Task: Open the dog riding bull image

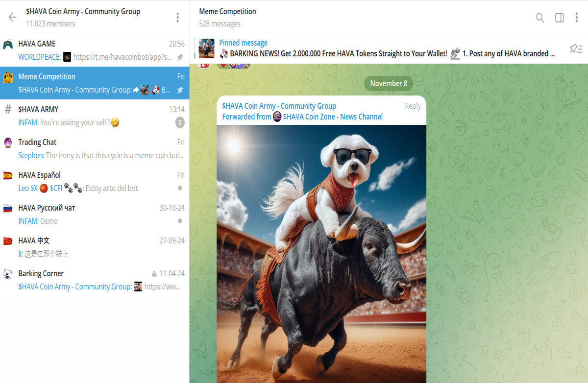Action: (321, 254)
